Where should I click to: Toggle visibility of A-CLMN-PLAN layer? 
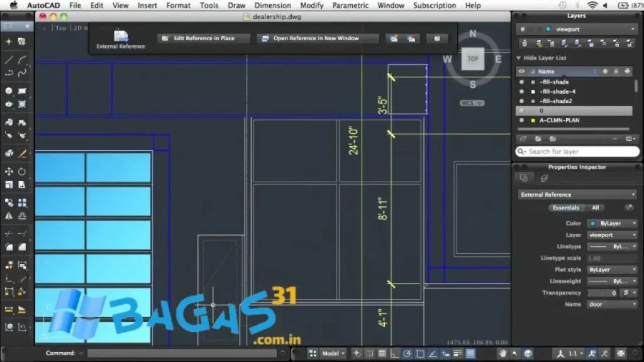pos(521,120)
